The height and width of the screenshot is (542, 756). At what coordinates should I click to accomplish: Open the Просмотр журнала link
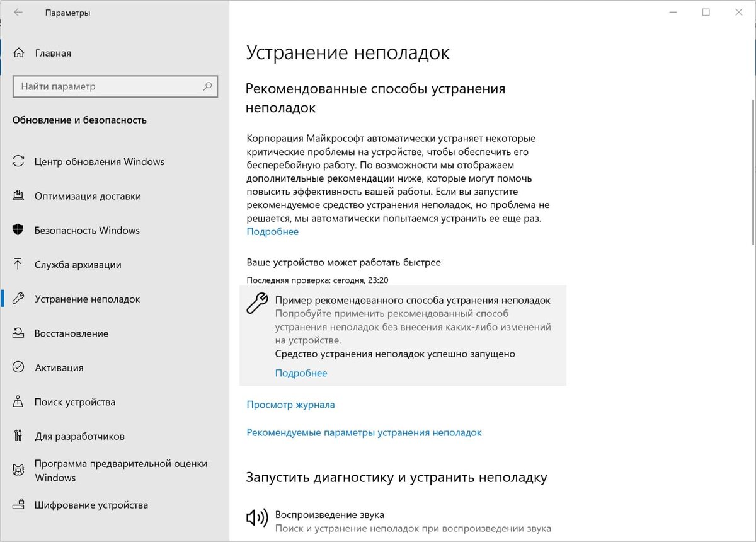[x=290, y=405]
